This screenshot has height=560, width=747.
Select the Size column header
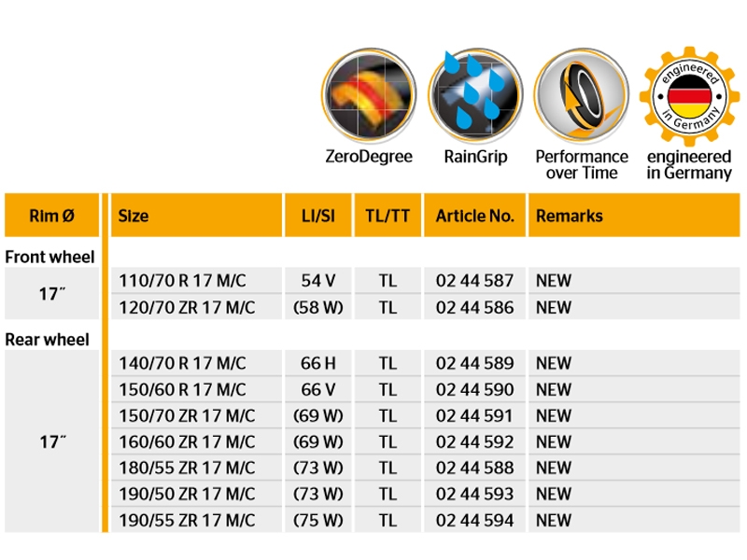point(134,216)
